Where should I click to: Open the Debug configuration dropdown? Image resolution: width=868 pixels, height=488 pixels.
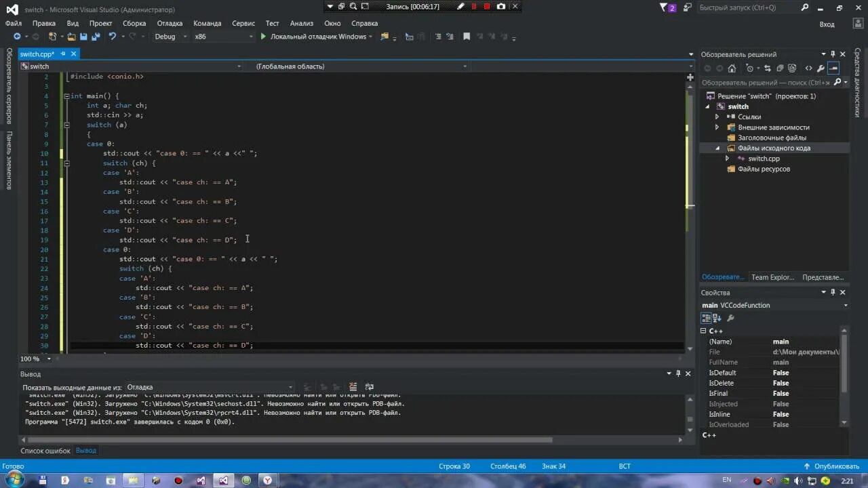170,37
